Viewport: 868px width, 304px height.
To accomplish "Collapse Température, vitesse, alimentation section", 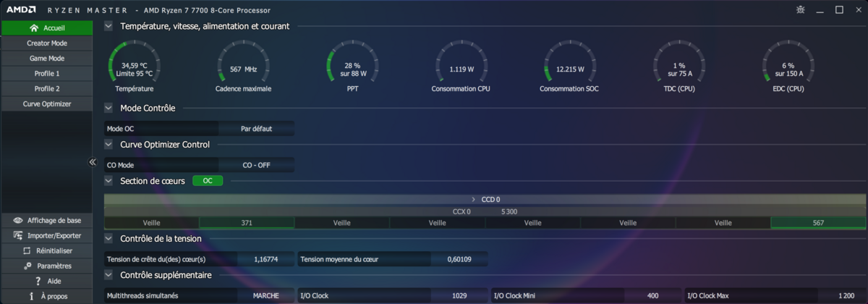I will [109, 26].
